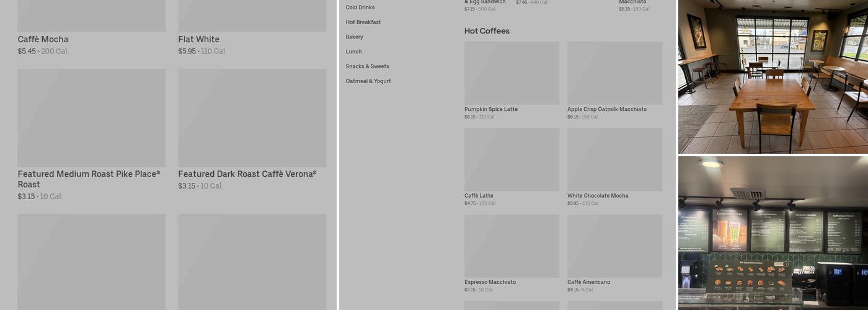Image resolution: width=868 pixels, height=310 pixels.
Task: Open Featured Dark Roast Caffè Verona title
Action: (247, 174)
